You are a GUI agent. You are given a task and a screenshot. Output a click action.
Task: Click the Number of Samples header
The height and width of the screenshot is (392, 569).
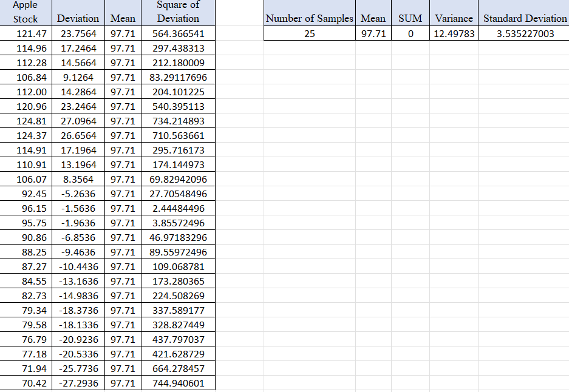[x=308, y=18]
